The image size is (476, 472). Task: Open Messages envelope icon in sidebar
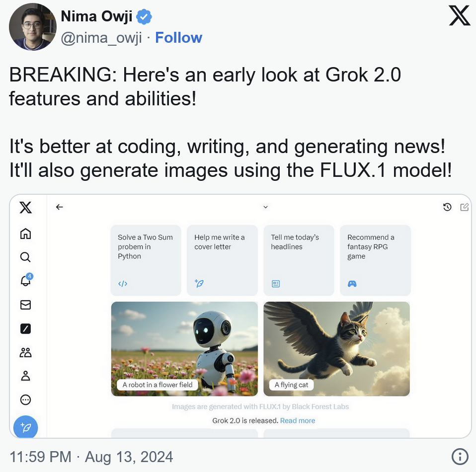coord(25,305)
